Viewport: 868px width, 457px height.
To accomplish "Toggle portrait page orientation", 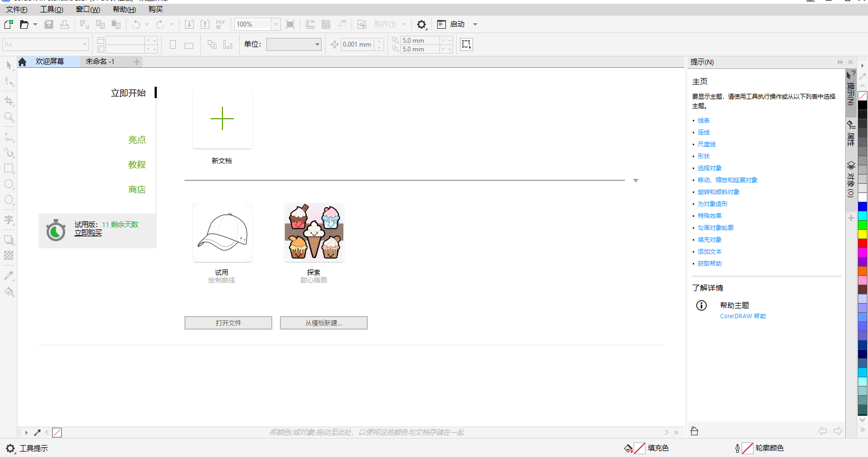I will 173,44.
